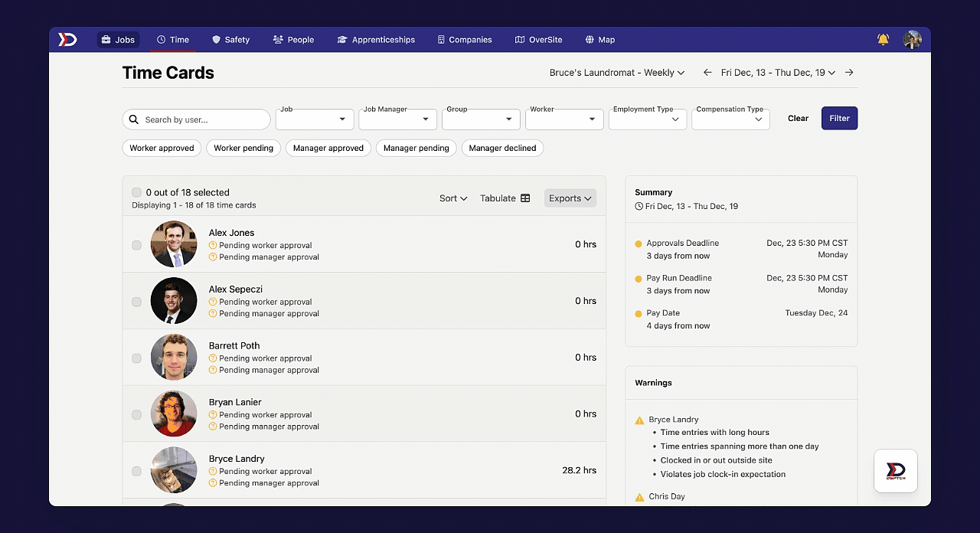The width and height of the screenshot is (980, 533).
Task: Click Pay Run Deadline yellow dot
Action: pos(639,280)
